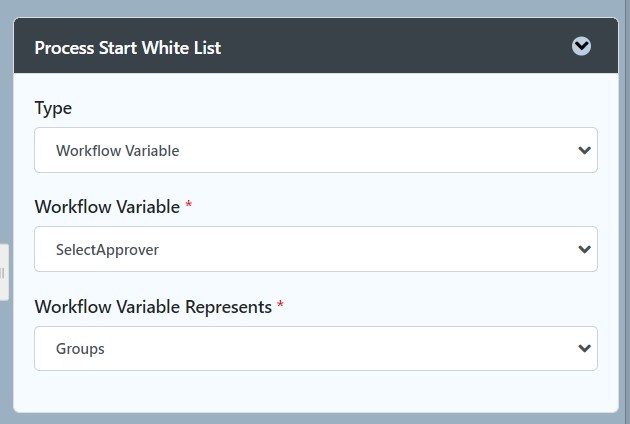The image size is (630, 424).
Task: Click the red asterisk beside Workflow Variable label
Action: 188,205
